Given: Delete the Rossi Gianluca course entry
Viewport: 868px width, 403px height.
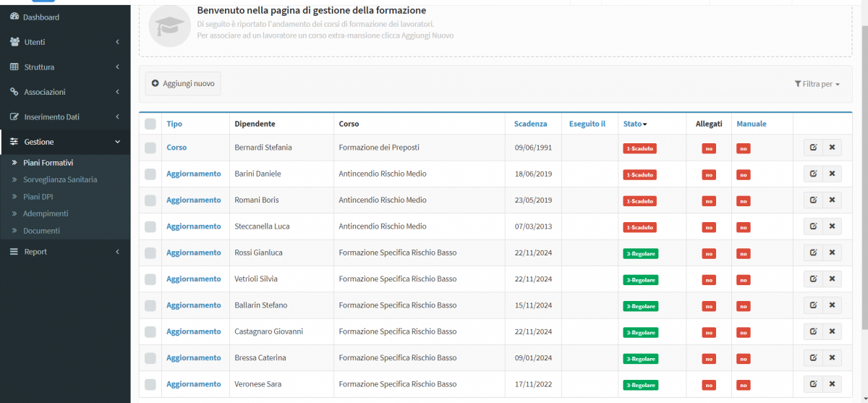Looking at the screenshot, I should click(832, 253).
